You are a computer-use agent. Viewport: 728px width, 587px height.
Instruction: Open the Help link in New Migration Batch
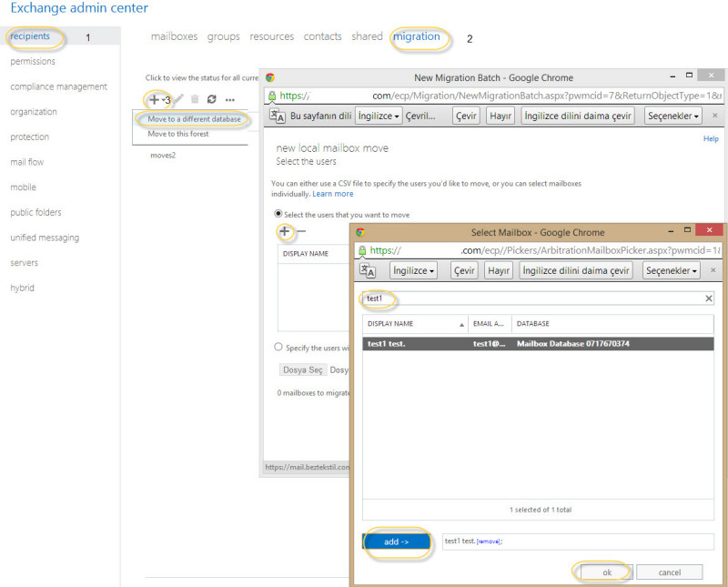711,138
